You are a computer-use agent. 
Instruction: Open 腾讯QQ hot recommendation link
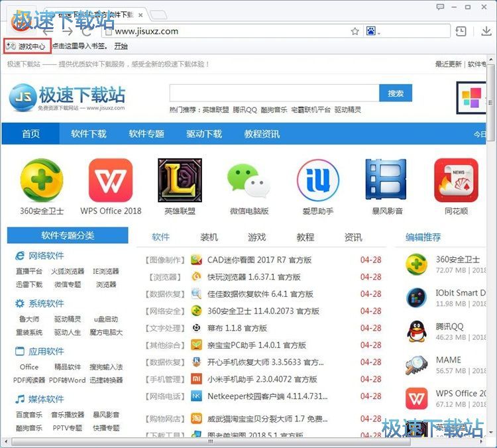pos(245,110)
